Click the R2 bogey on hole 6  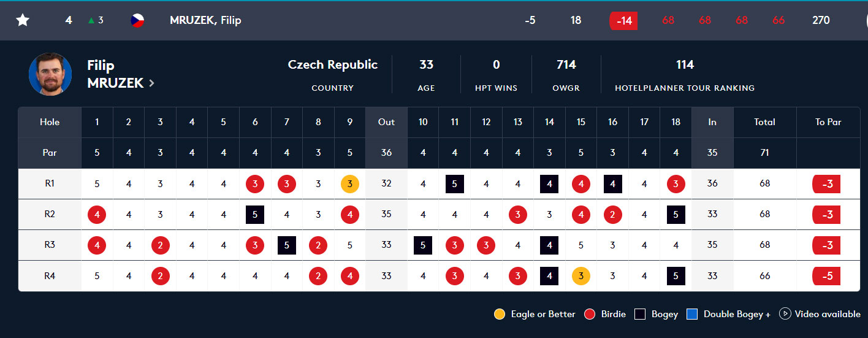tap(255, 215)
